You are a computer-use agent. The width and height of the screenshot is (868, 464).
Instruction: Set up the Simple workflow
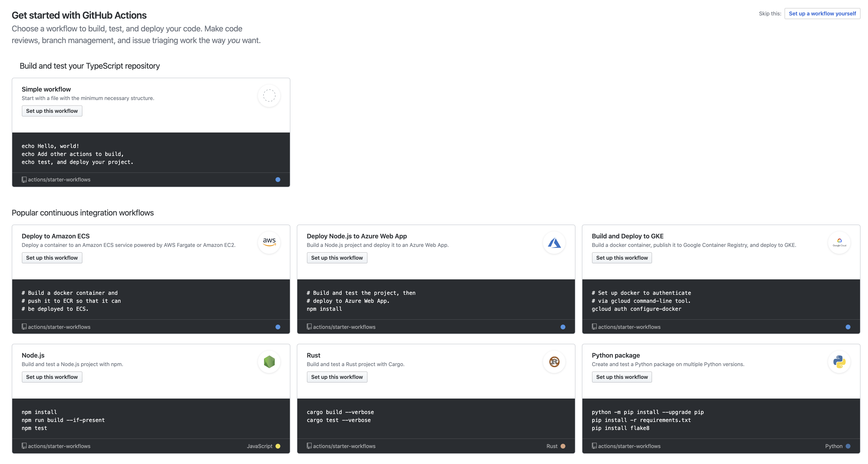(x=52, y=111)
